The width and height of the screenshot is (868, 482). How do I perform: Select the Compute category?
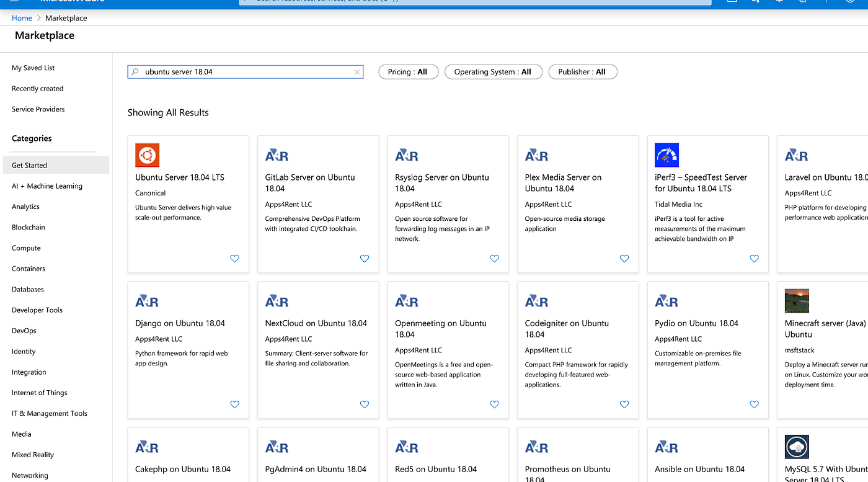click(26, 248)
